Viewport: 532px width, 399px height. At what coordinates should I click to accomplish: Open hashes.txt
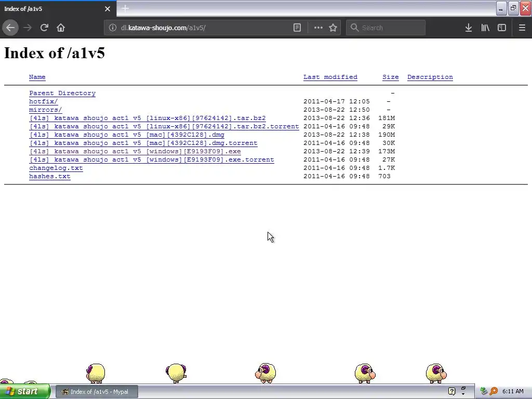pyautogui.click(x=50, y=176)
